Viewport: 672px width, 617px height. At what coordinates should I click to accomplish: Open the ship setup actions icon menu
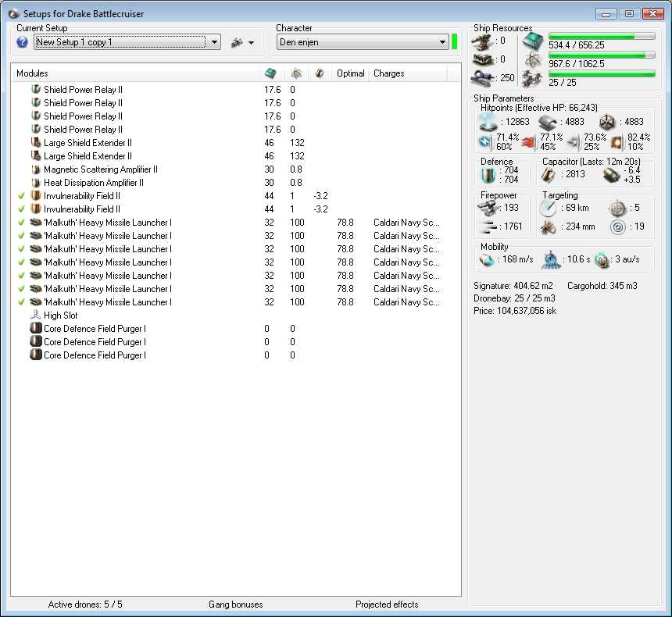[x=237, y=42]
